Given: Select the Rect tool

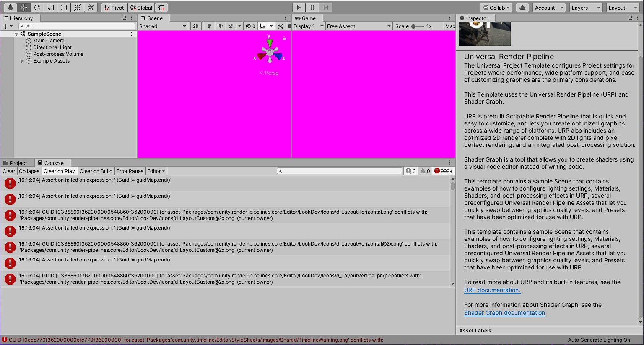Looking at the screenshot, I should [64, 7].
